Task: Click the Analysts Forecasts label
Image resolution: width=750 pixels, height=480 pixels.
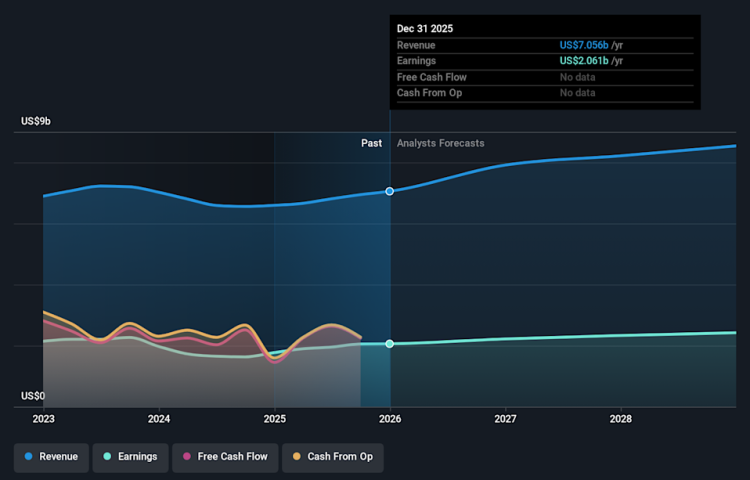Action: (440, 143)
